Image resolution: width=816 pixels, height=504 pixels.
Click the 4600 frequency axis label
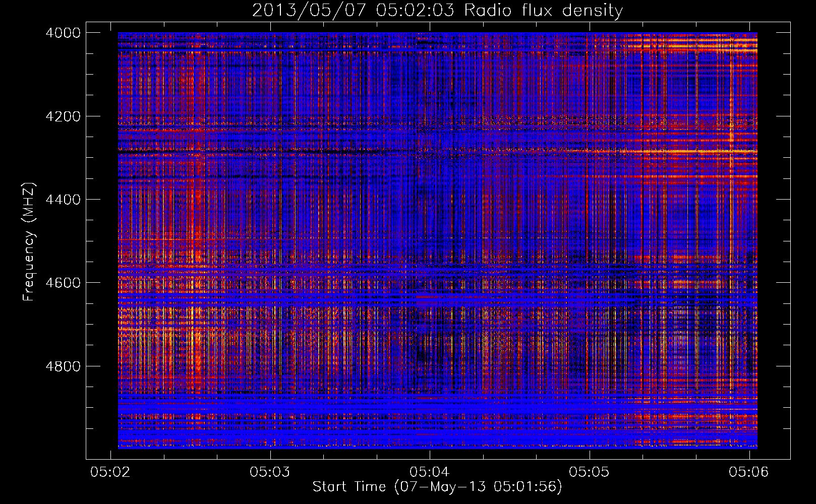[x=63, y=283]
